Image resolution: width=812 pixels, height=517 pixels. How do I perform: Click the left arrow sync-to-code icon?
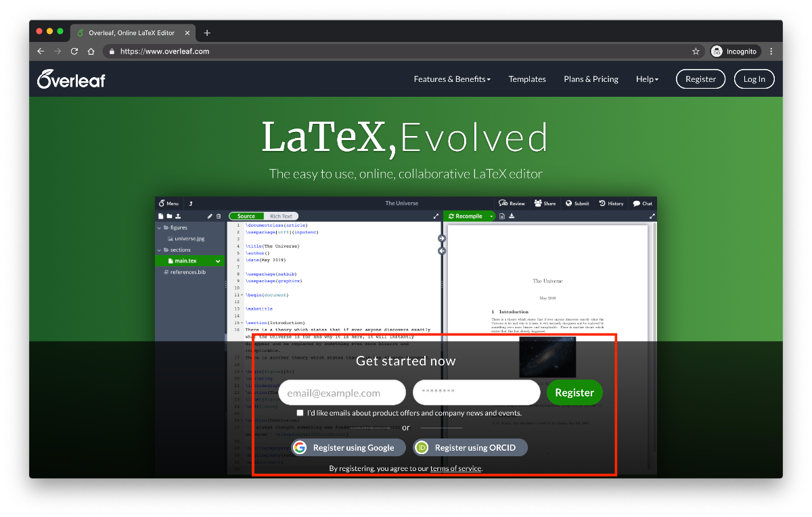click(x=442, y=250)
